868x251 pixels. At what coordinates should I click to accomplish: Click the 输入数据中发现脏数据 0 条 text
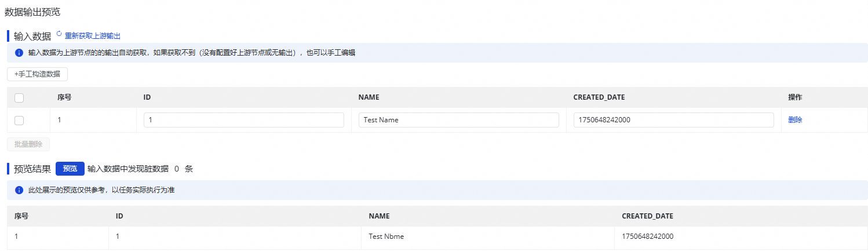pos(140,169)
